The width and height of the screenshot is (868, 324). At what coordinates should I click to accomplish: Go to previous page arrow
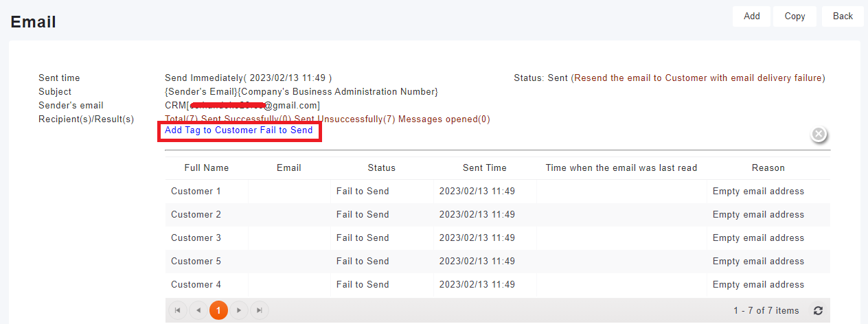point(198,310)
